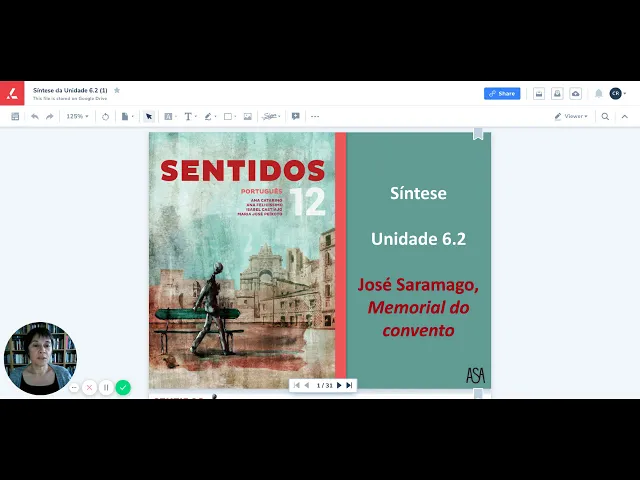Click the red Lumin PDF logo
The height and width of the screenshot is (480, 640).
pyautogui.click(x=12, y=93)
